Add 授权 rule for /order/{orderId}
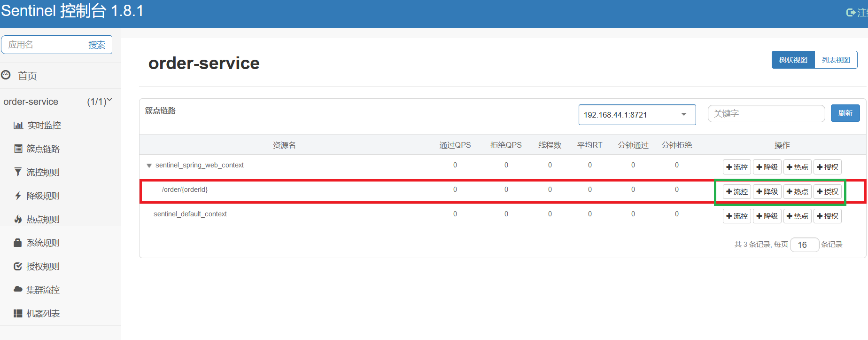The image size is (868, 340). (x=828, y=191)
